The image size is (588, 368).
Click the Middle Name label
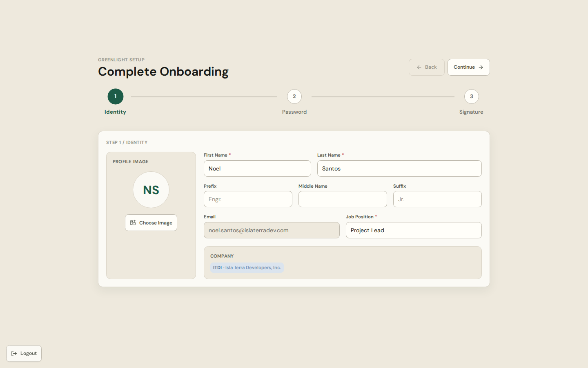(x=313, y=186)
